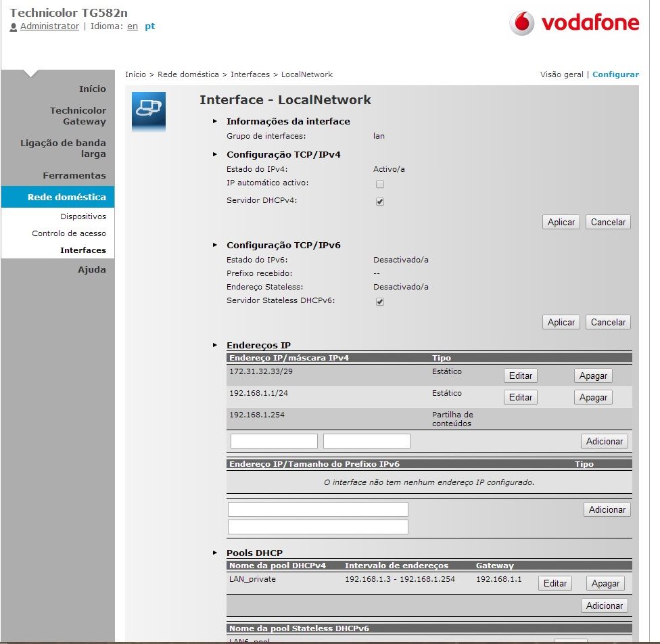
Task: Collapse the Configuração TCP/IPv4 arrow
Action: coord(215,154)
